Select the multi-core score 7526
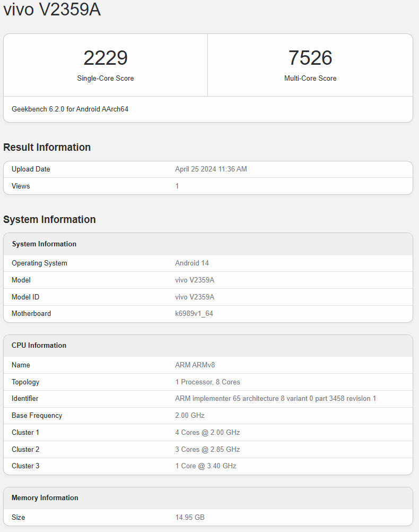The height and width of the screenshot is (532, 419). point(310,58)
